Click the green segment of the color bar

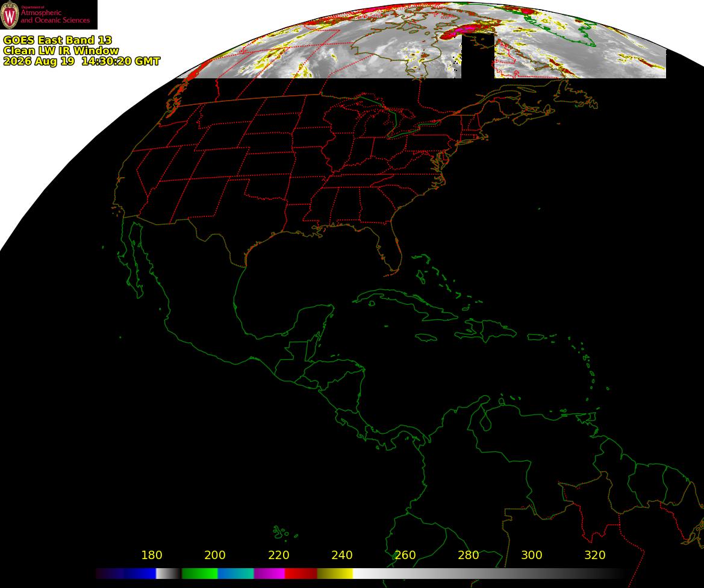200,574
